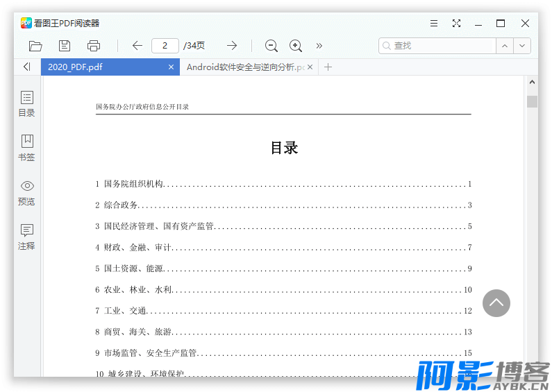Image resolution: width=552 pixels, height=392 pixels.
Task: Click the round scroll-to-top button
Action: 496,303
